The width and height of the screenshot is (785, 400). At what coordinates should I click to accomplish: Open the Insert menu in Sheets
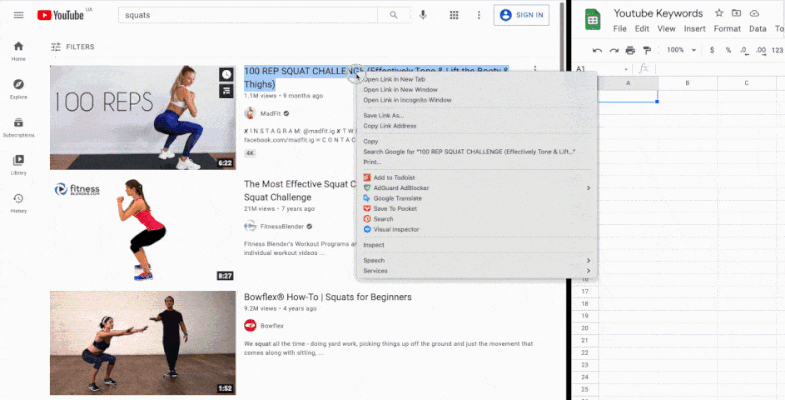pos(695,29)
